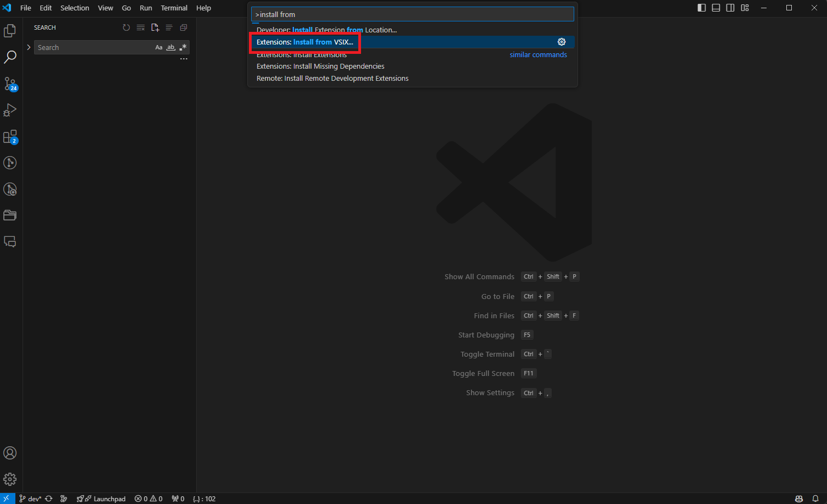Expand the Replace field chevron beside Search
The image size is (827, 504).
click(29, 47)
